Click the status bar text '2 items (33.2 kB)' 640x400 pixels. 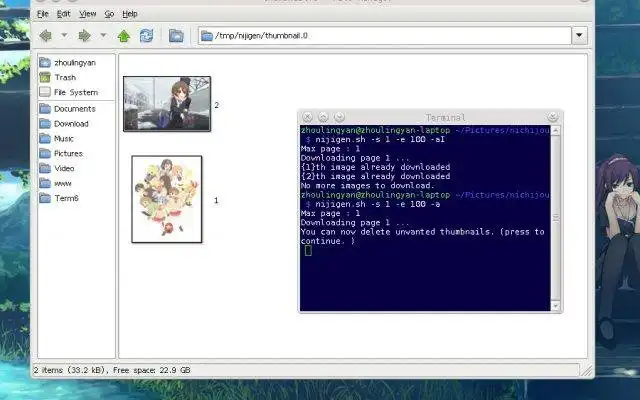coord(69,370)
